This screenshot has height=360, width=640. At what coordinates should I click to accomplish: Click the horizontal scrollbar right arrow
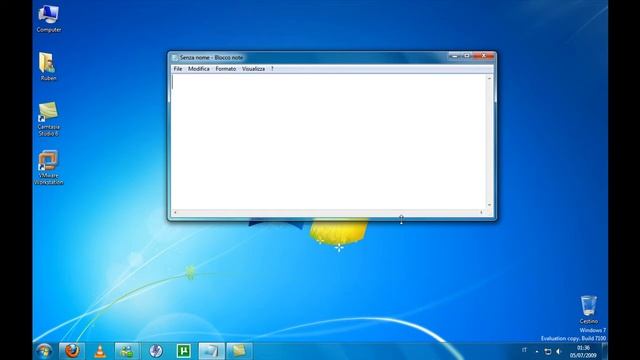tap(482, 212)
